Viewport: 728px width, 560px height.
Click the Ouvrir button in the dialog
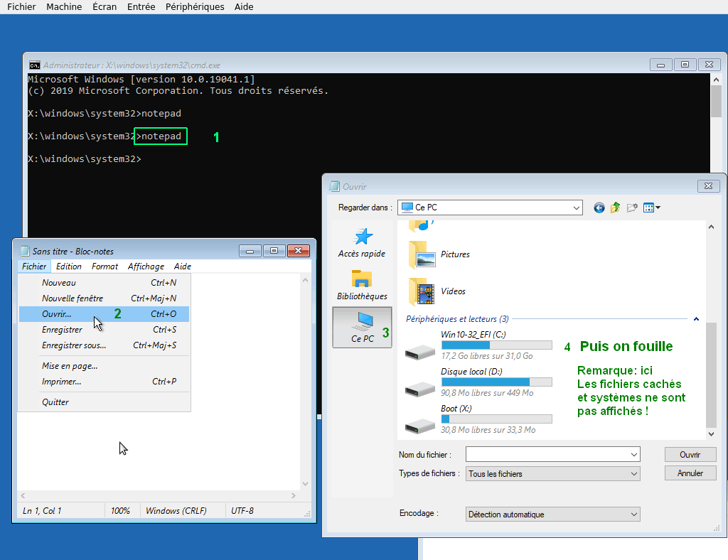pos(690,455)
